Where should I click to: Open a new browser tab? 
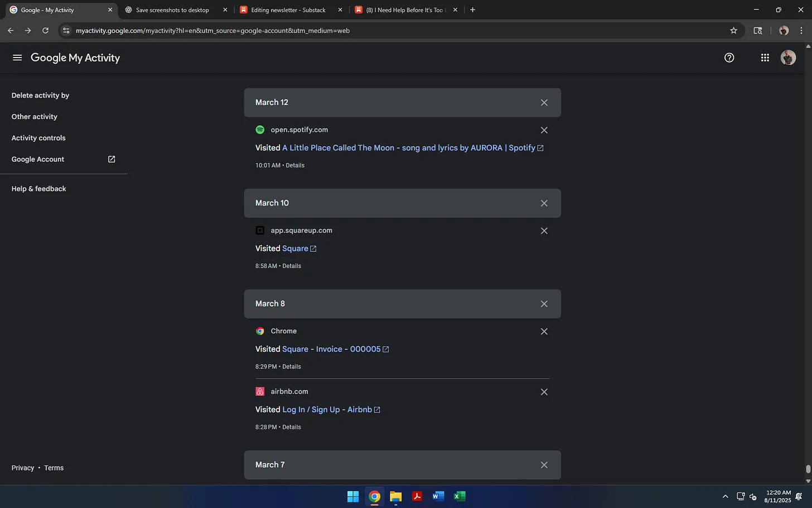click(x=472, y=10)
